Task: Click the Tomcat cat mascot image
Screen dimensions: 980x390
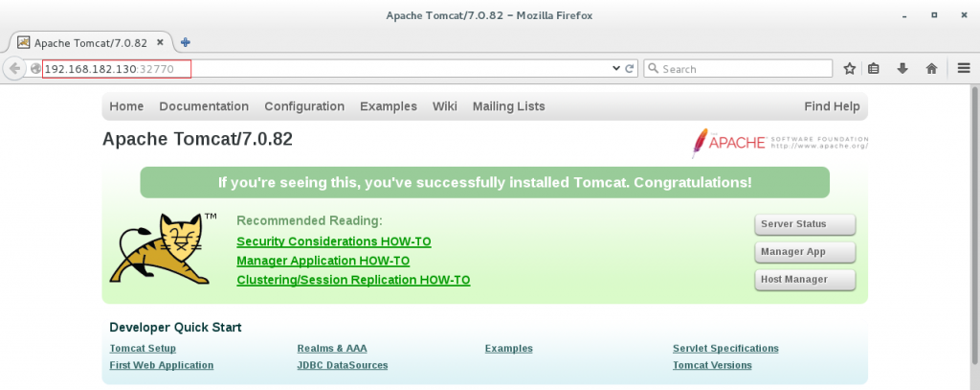Action: click(161, 249)
